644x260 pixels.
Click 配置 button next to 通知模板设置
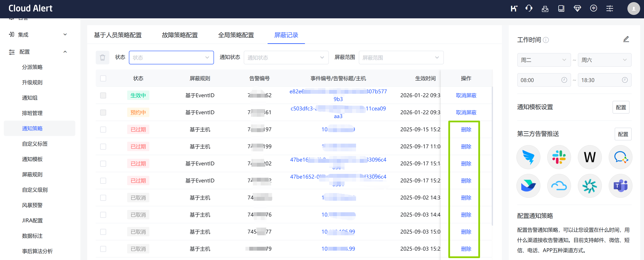621,107
